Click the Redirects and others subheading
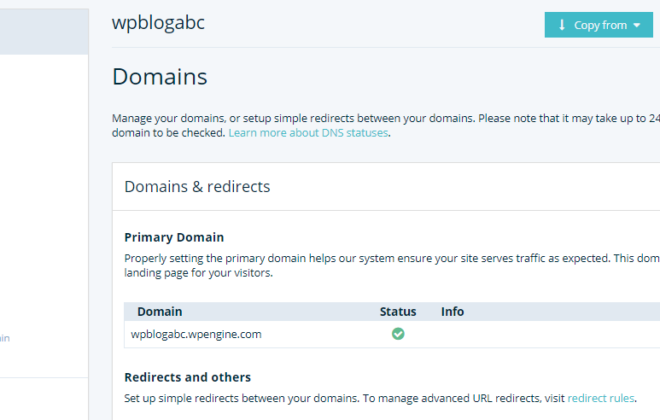The width and height of the screenshot is (660, 420). 187,377
